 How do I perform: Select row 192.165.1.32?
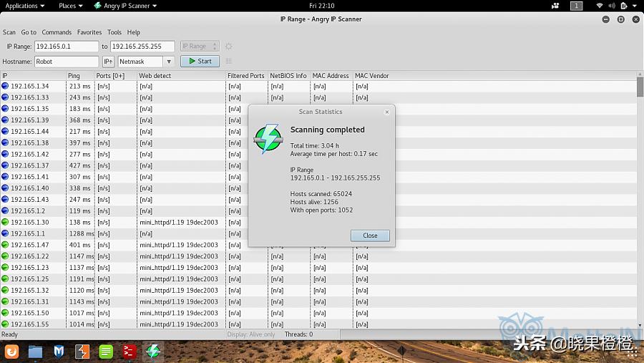click(318, 290)
